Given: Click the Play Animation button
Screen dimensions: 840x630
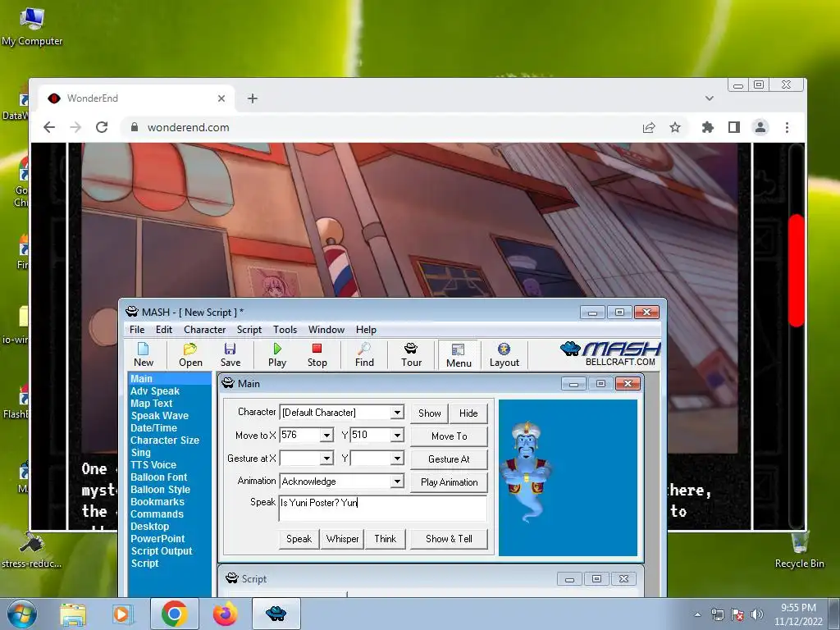Looking at the screenshot, I should coord(449,482).
